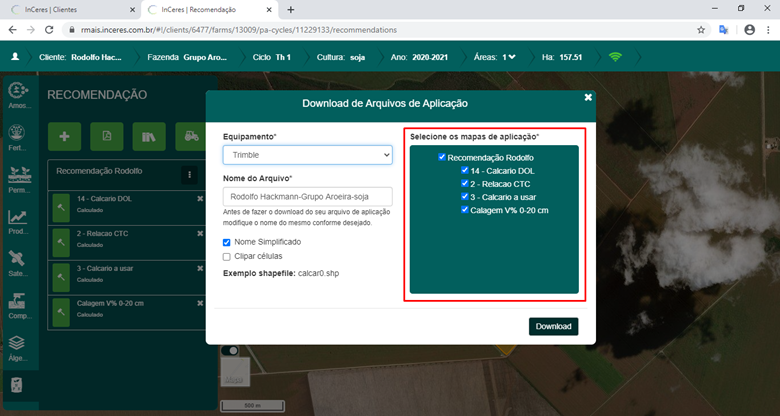Open the Prod... chart sidebar icon
Screen dimensions: 780x416
tap(18, 222)
